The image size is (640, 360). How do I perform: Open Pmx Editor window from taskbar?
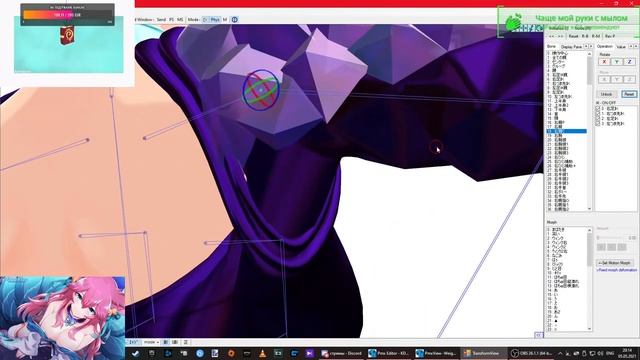(389, 353)
